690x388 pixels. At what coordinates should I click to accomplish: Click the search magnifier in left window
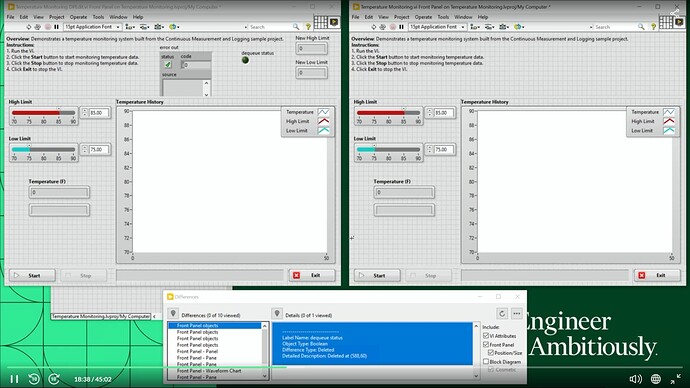click(x=296, y=27)
